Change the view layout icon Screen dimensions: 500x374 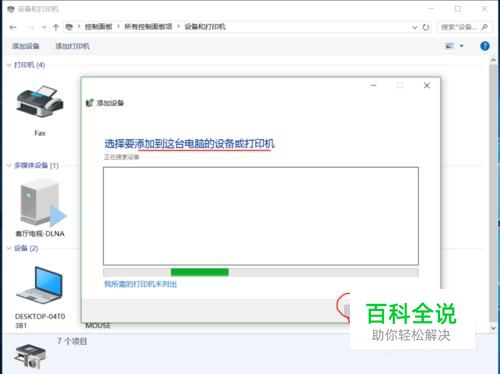tap(450, 46)
